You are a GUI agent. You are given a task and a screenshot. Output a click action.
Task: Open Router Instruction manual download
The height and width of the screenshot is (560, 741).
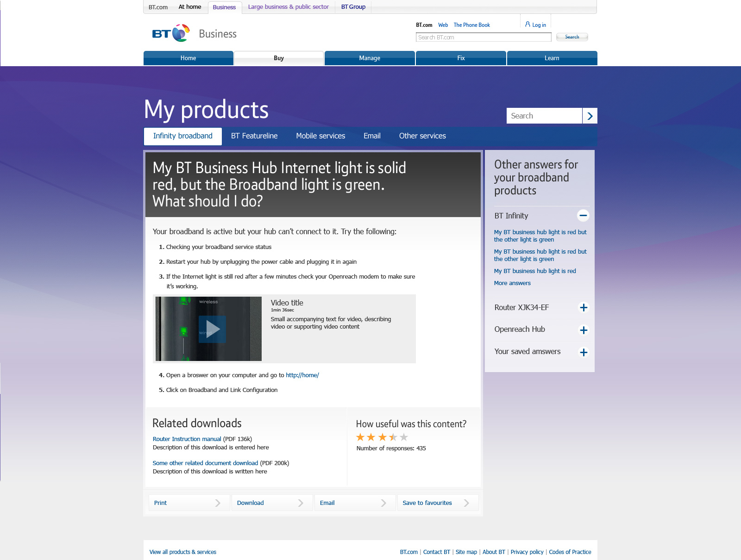pos(187,439)
